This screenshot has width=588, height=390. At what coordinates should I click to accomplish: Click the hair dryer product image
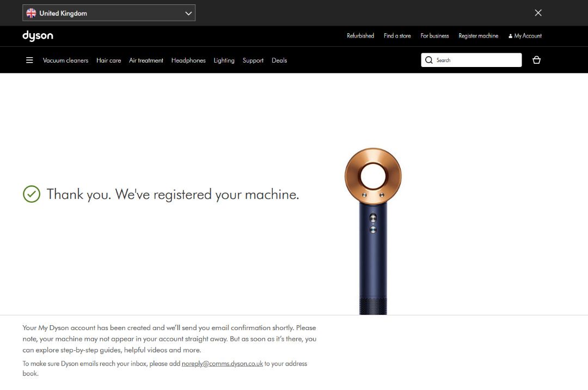(373, 231)
